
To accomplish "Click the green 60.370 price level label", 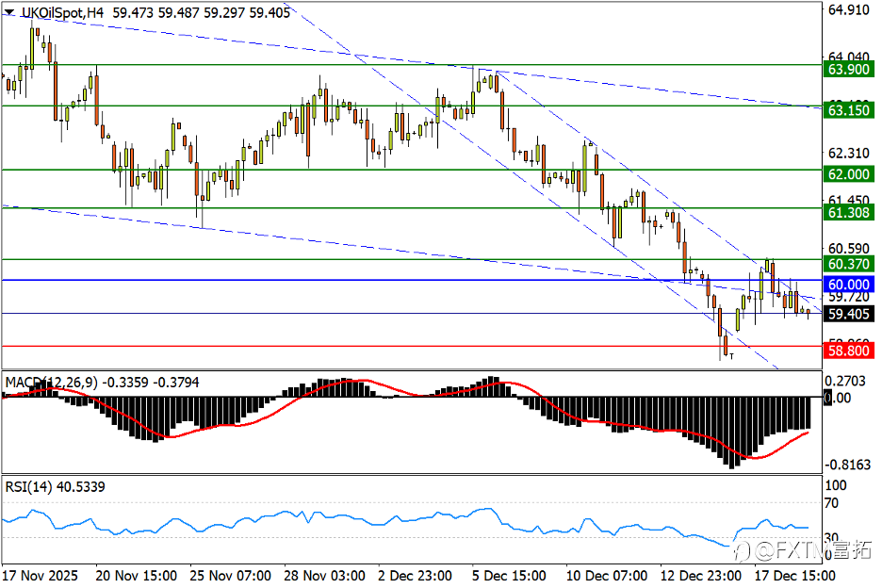I will point(849,264).
